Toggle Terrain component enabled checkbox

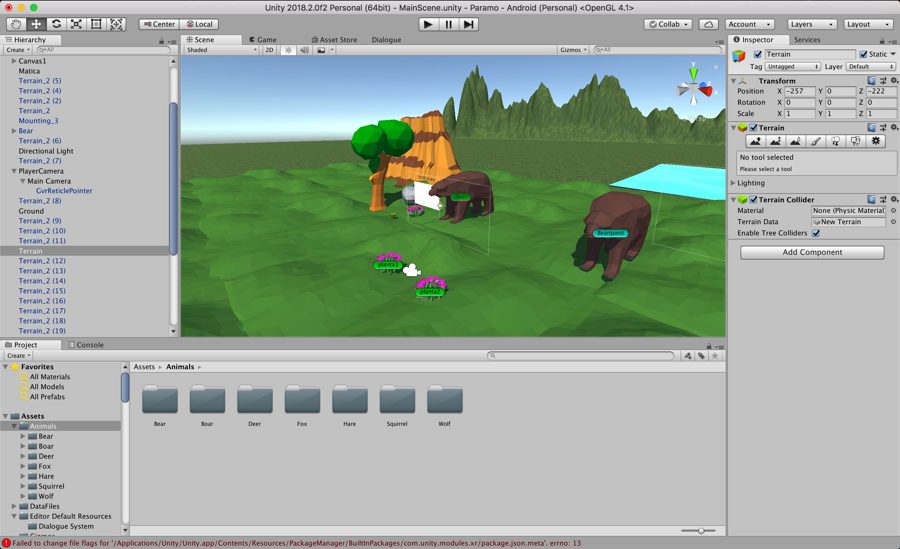click(754, 127)
